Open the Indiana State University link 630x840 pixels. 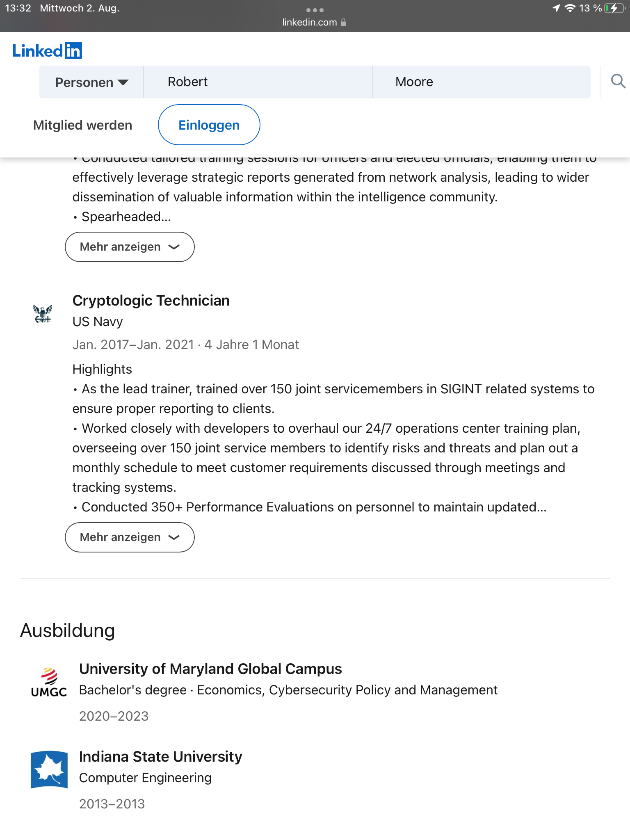coord(160,757)
